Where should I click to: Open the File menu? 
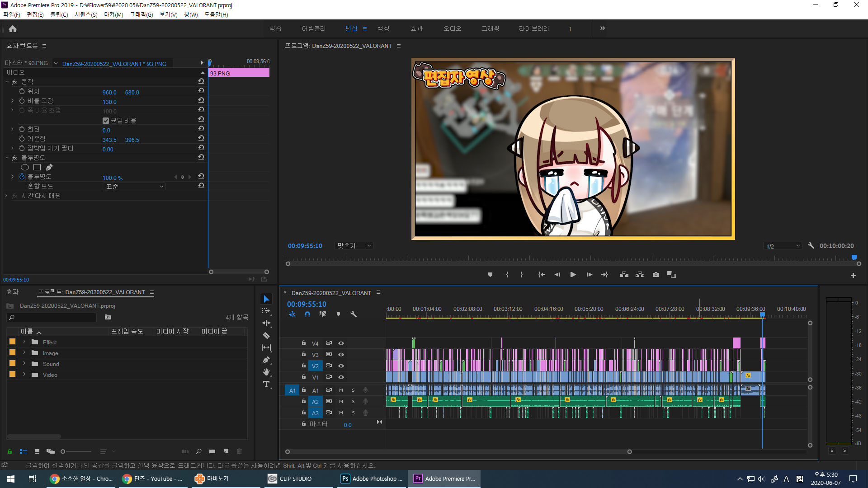[12, 14]
